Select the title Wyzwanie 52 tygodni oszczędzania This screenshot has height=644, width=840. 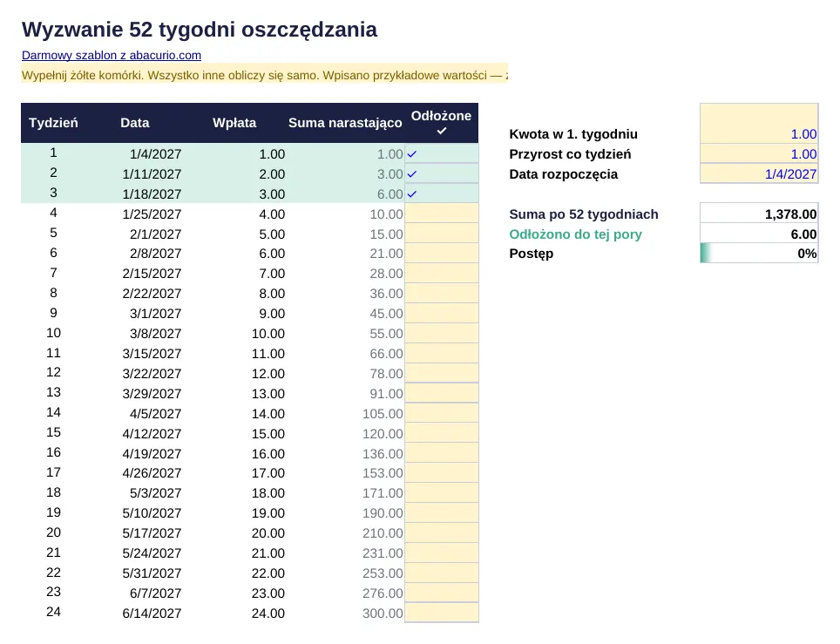click(x=200, y=30)
